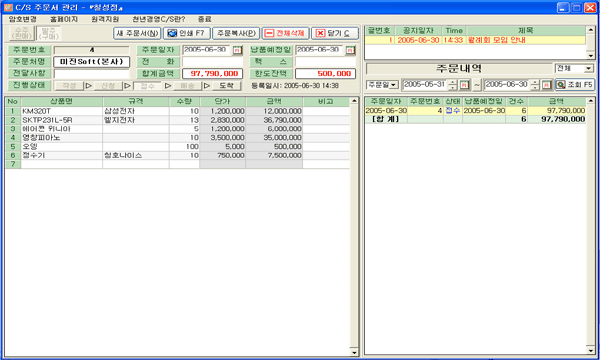600x360 pixels.
Task: Click the magnifier 조회 F5 search button
Action: [x=575, y=85]
